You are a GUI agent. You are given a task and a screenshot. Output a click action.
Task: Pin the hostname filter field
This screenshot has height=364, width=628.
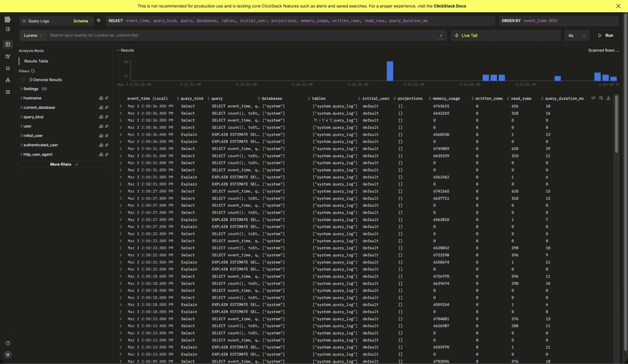(107, 98)
